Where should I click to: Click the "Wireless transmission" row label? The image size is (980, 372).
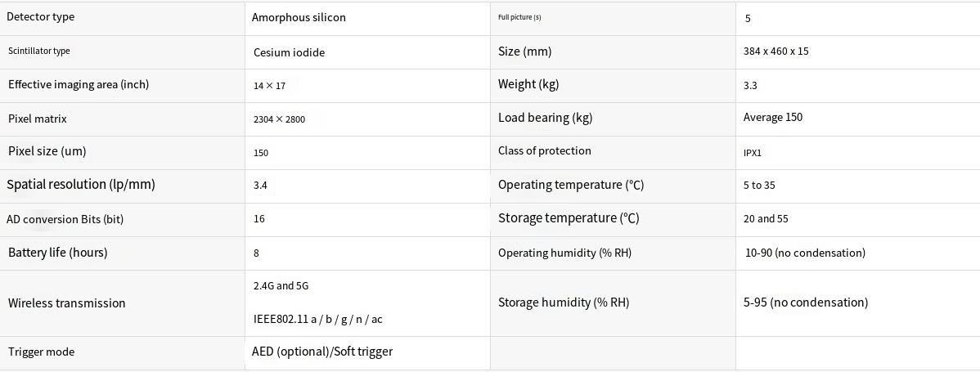(67, 303)
